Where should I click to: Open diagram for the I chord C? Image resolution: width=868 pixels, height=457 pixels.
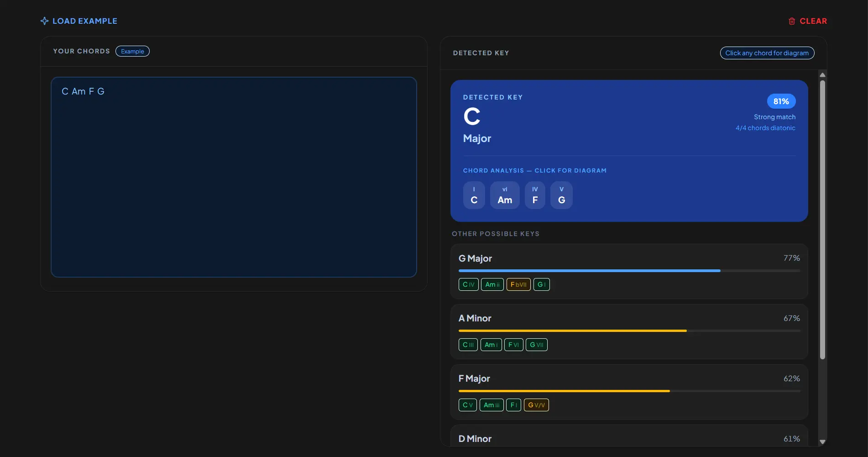click(474, 195)
